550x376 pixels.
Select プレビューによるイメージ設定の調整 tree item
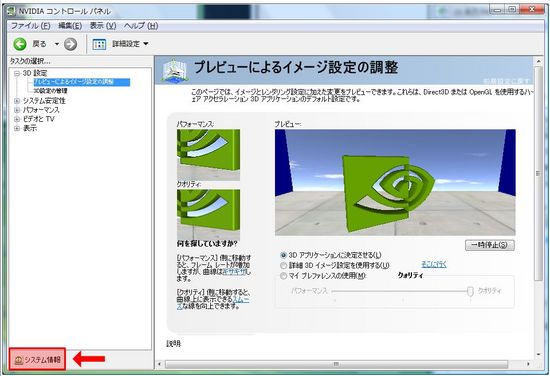82,82
